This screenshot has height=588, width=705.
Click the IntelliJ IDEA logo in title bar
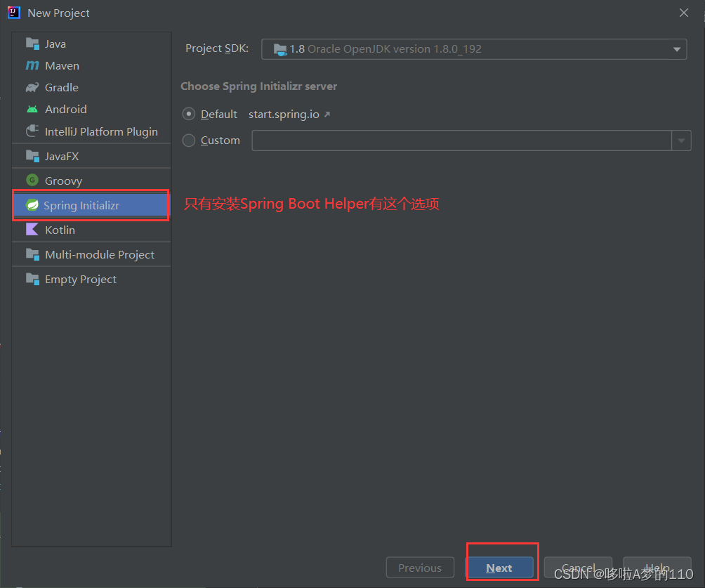tap(14, 13)
